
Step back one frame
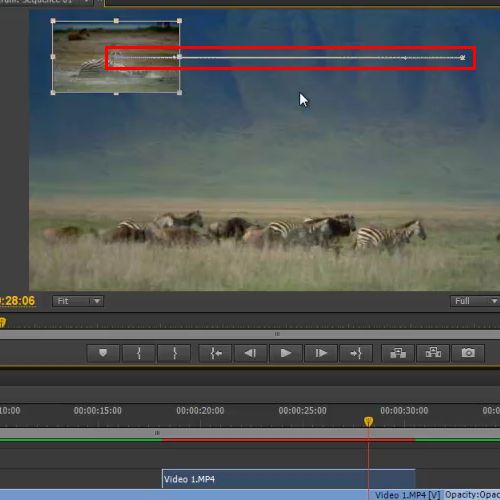pyautogui.click(x=251, y=353)
